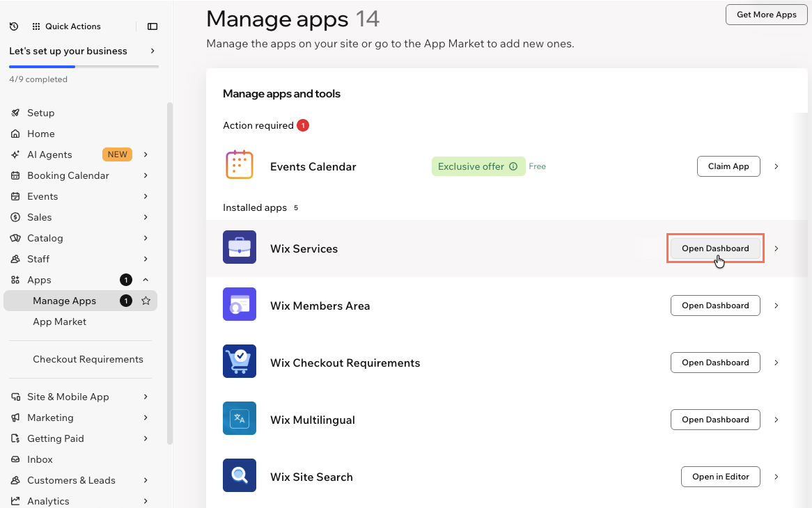The width and height of the screenshot is (812, 508).
Task: Expand Let's set up your business
Action: coord(153,51)
